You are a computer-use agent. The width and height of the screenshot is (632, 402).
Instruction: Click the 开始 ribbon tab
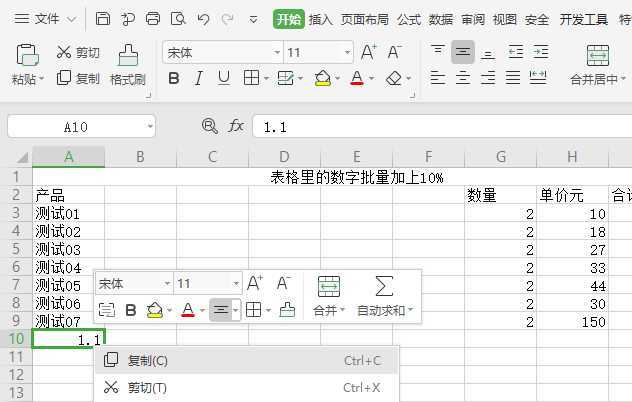pos(289,19)
